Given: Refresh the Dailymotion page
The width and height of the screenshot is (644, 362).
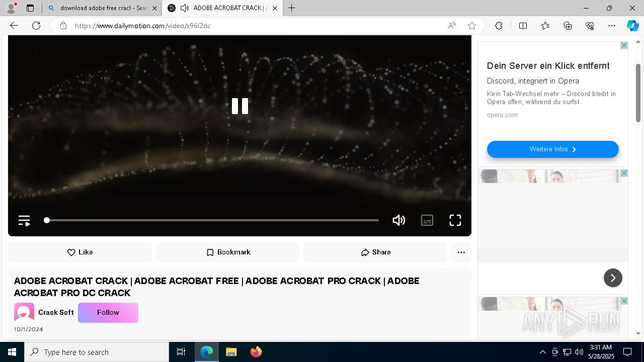Looking at the screenshot, I should [36, 26].
